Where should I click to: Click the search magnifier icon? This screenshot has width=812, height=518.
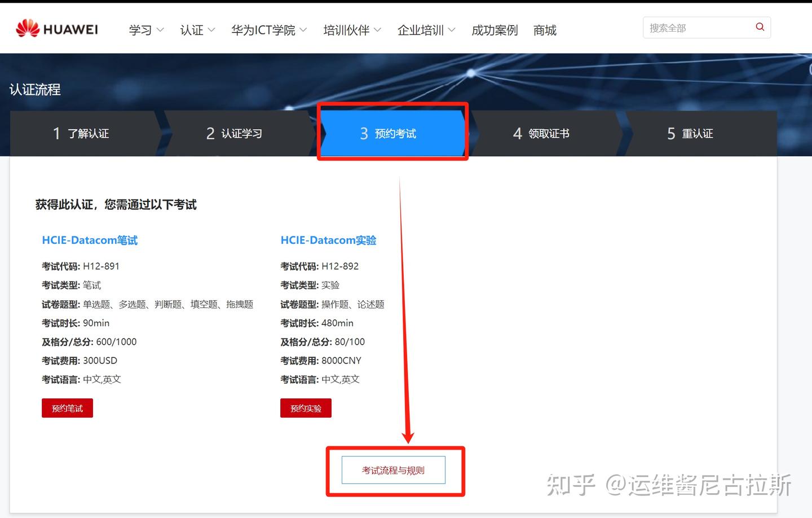pos(760,27)
